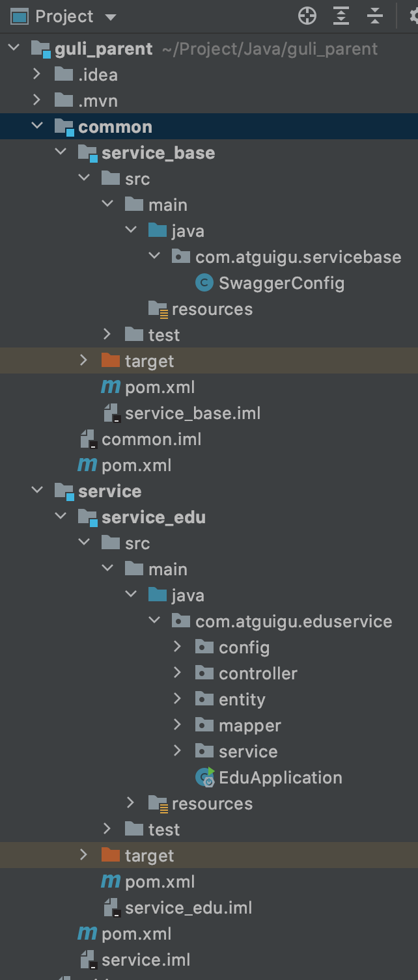Expand the resources folder under service_edu
Screen dimensions: 418x980
[130, 803]
